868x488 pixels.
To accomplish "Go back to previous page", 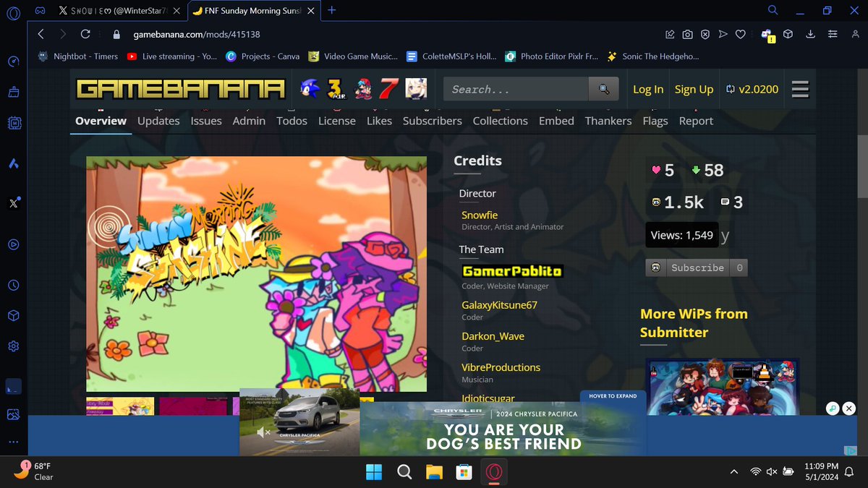I will (x=41, y=34).
